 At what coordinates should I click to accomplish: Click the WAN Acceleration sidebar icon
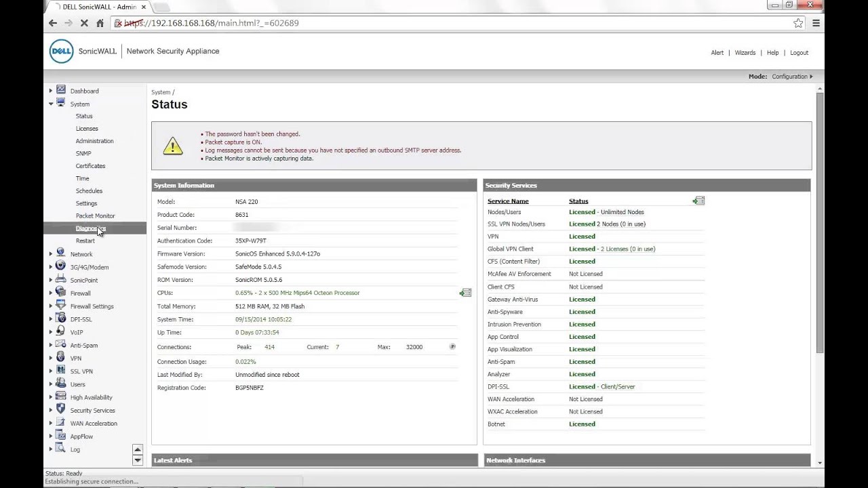click(60, 423)
